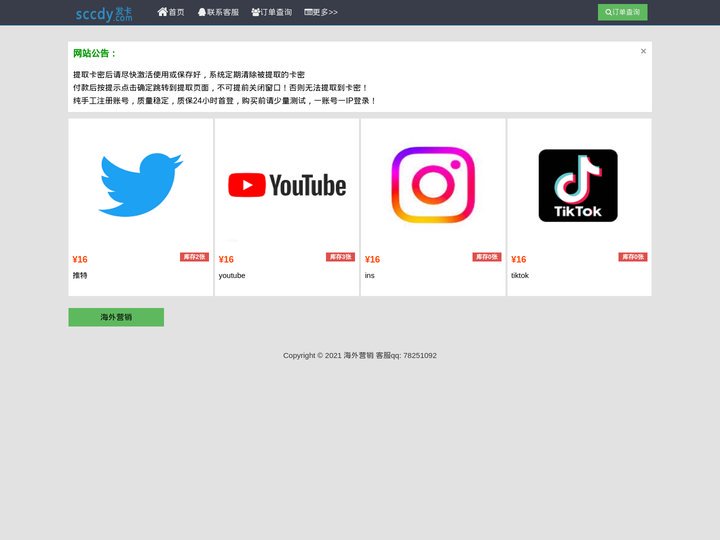This screenshot has width=720, height=540.
Task: Click the bell icon next to 联系客服
Action: coord(202,12)
